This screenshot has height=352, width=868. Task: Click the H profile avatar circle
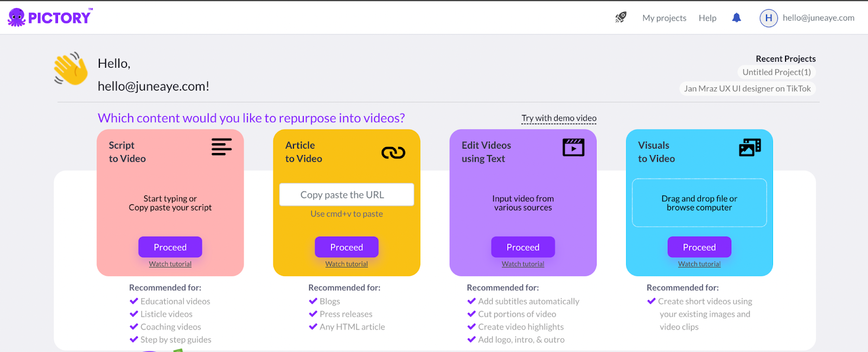768,18
